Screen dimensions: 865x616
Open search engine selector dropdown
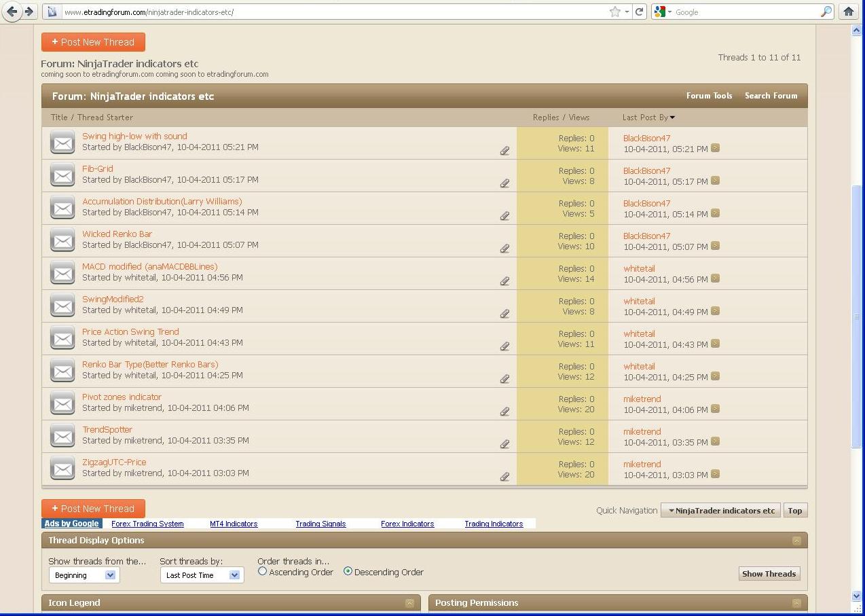coord(663,12)
